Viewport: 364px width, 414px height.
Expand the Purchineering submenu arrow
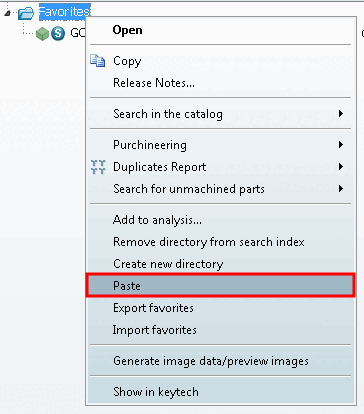coord(340,145)
